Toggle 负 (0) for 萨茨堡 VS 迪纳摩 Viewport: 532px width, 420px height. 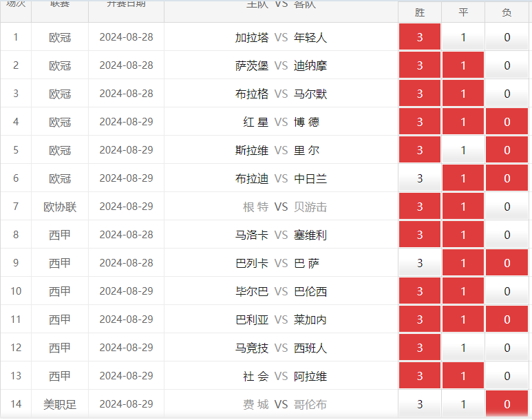point(507,65)
